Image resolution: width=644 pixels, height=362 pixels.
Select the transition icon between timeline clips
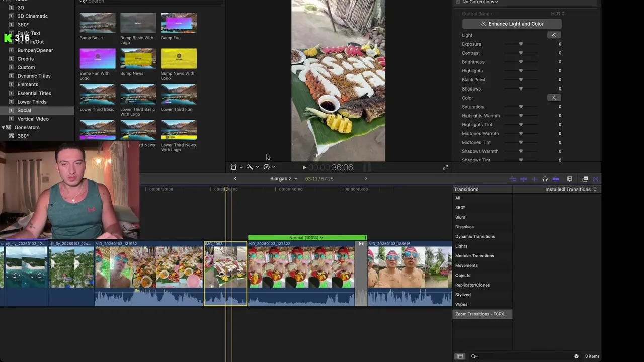(x=361, y=244)
